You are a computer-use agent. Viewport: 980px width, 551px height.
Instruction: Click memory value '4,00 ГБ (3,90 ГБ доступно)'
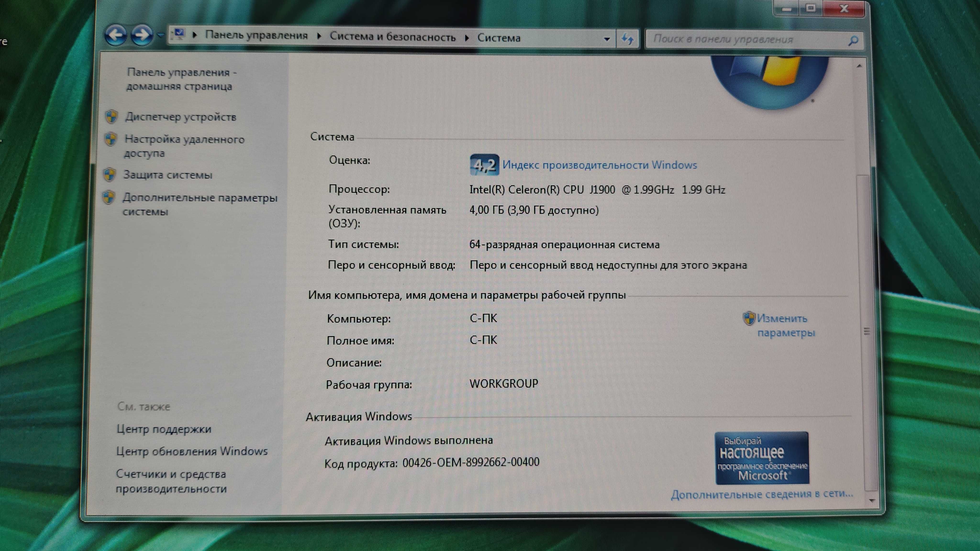[534, 210]
